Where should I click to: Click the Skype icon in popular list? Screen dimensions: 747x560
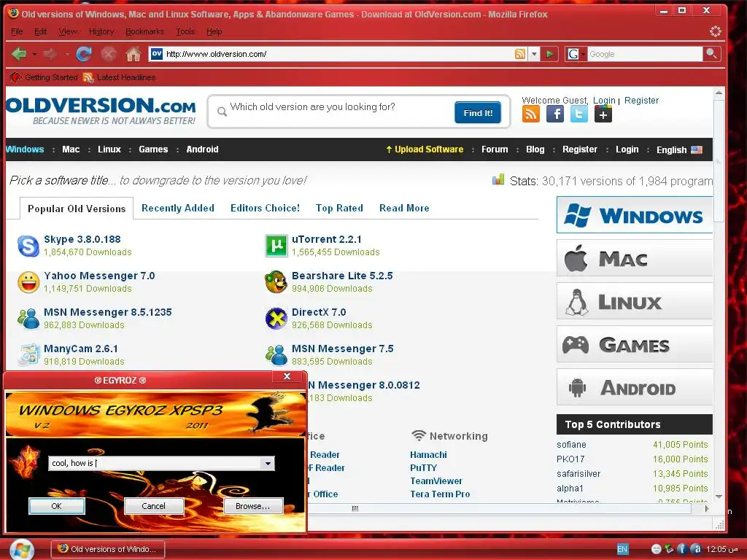click(28, 246)
